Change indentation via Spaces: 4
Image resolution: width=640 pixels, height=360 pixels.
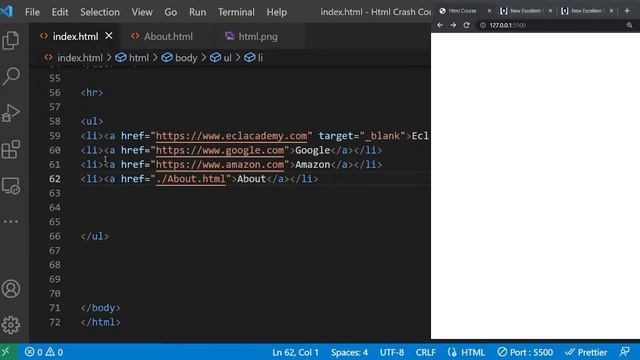click(x=349, y=352)
